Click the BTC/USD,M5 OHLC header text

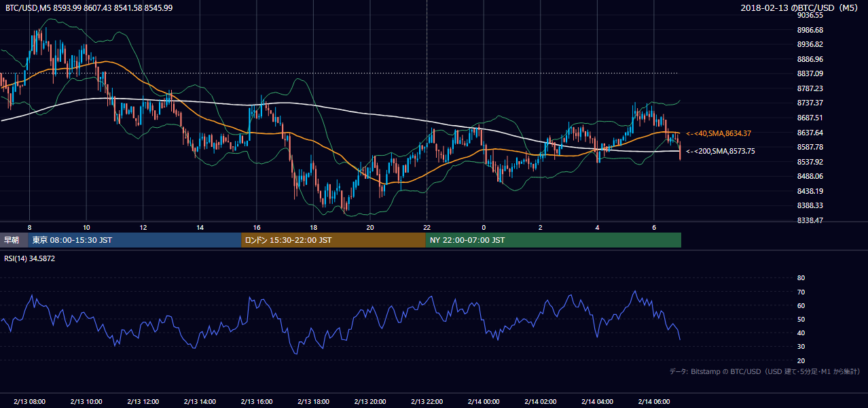(88, 7)
